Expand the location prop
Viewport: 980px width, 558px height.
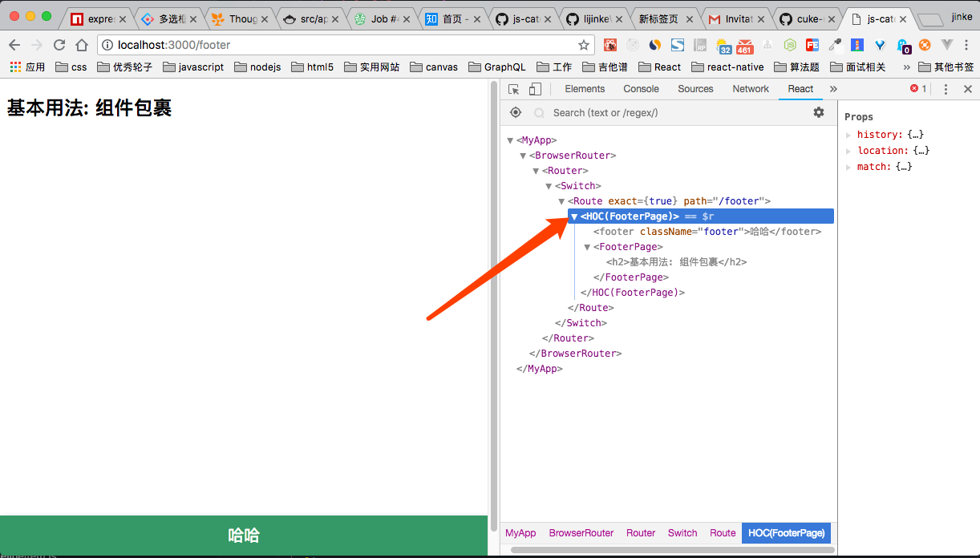click(848, 151)
